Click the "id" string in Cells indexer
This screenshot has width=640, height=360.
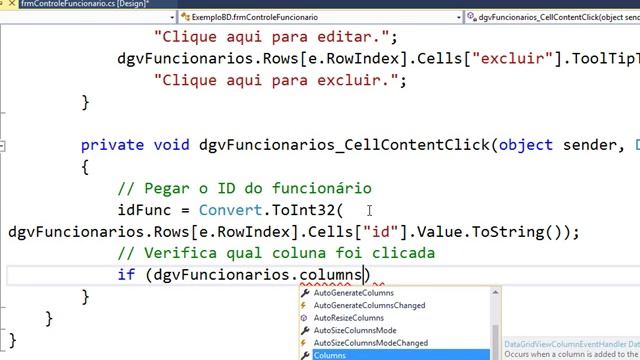(380, 232)
